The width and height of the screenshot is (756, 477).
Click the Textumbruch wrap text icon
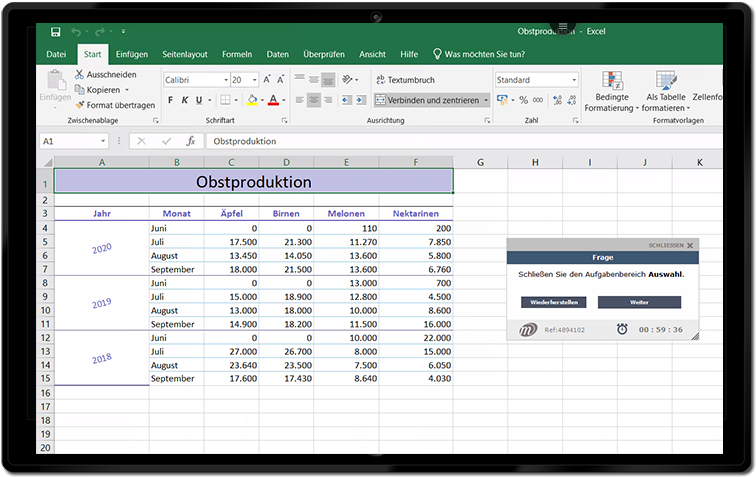[380, 80]
